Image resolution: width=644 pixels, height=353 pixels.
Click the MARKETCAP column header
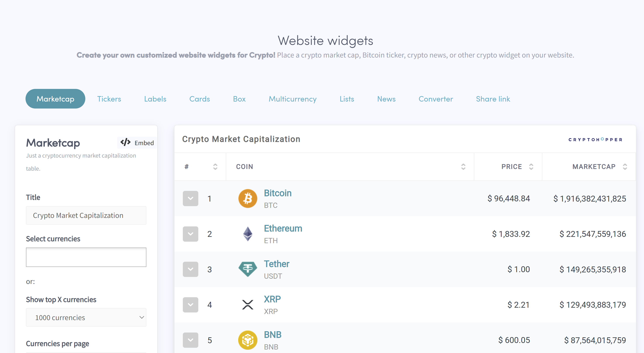click(594, 166)
